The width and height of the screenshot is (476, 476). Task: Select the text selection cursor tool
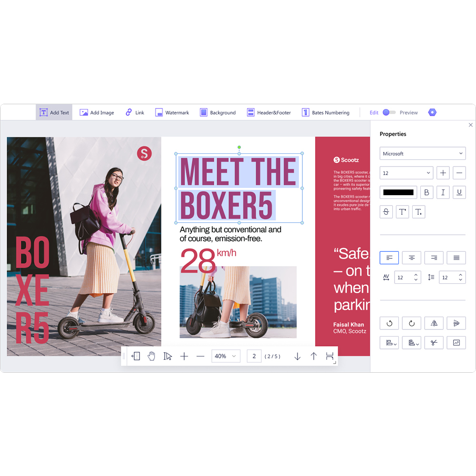[x=168, y=356]
